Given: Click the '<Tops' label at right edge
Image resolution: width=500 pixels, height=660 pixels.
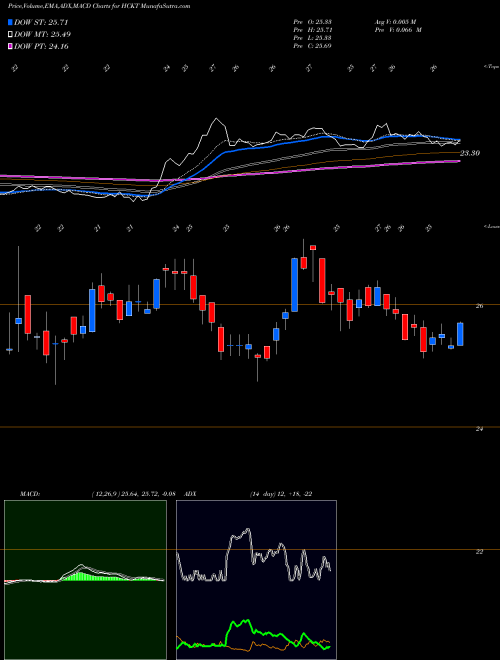Looking at the screenshot, I should coord(491,67).
